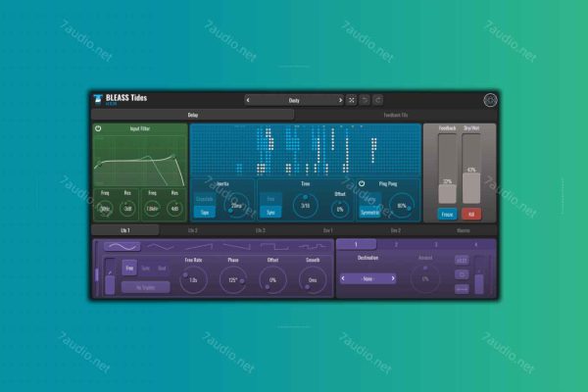Open the Lfo 1 tab
Viewport: 588px width, 392px height.
coord(125,230)
